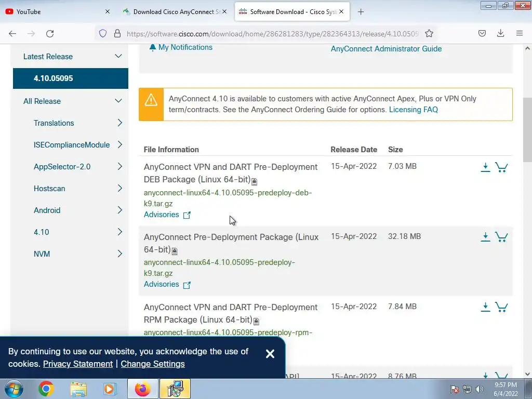Viewport: 532px width, 399px height.
Task: Open the network tray icon
Action: click(467, 389)
